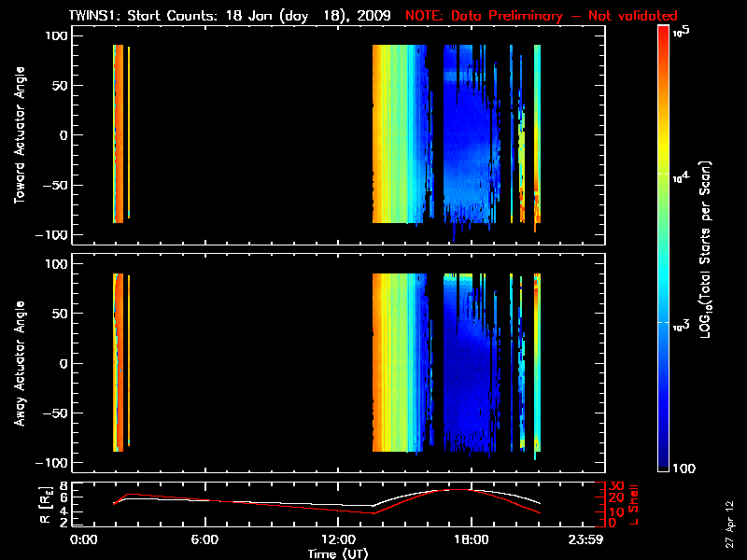Click the 100 label at color bar bottom
Viewport: 747px width, 560px height.
[683, 468]
